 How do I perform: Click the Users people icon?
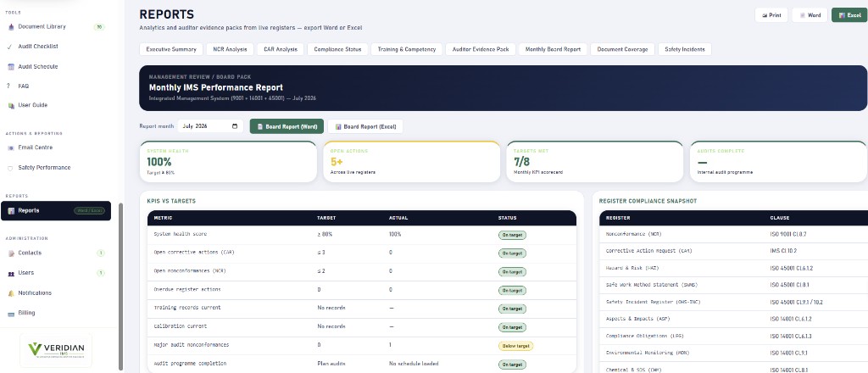click(10, 273)
